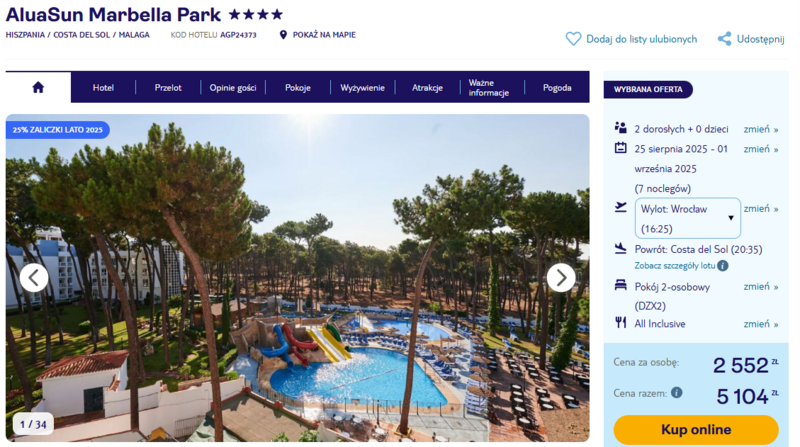The height and width of the screenshot is (447, 800).
Task: Open Zobacz szczegóły lotu link
Action: tap(674, 265)
